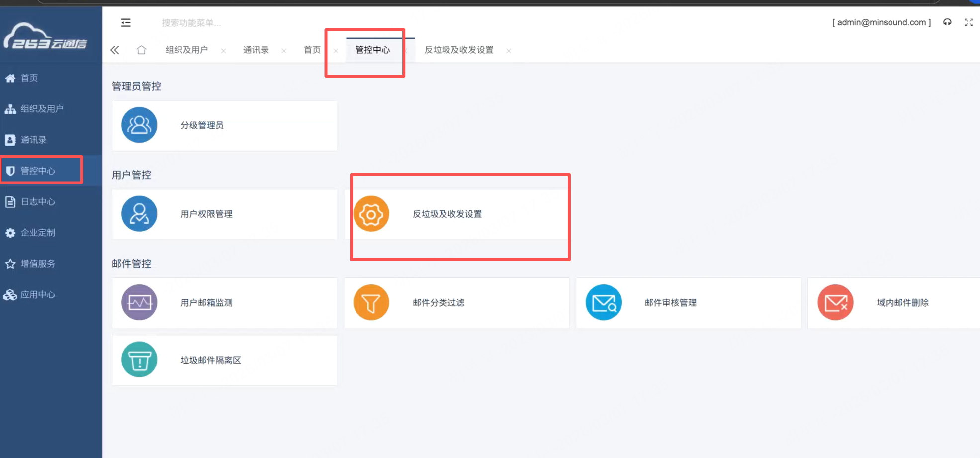Enter fullscreen with the expand icon
Screen dimensions: 980x458
pyautogui.click(x=969, y=22)
